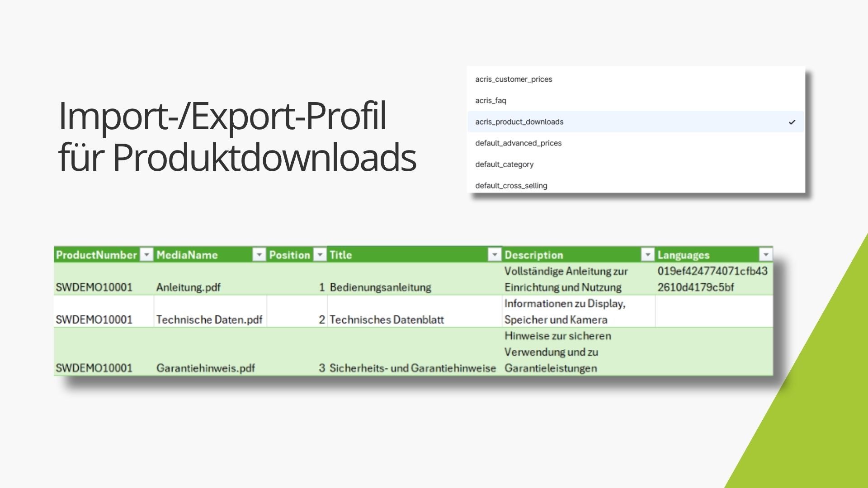This screenshot has width=868, height=488.
Task: Select language ID 019ef424774071cfb43 cell
Action: click(714, 279)
